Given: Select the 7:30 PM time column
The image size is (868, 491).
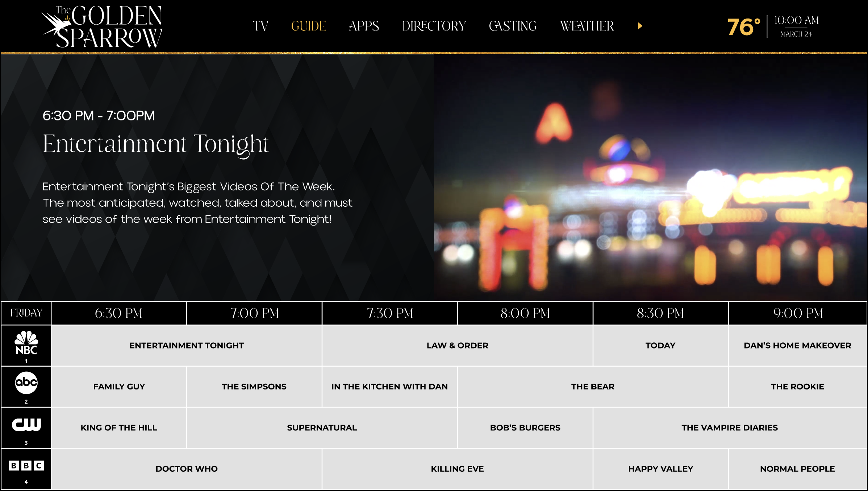Looking at the screenshot, I should [x=390, y=313].
